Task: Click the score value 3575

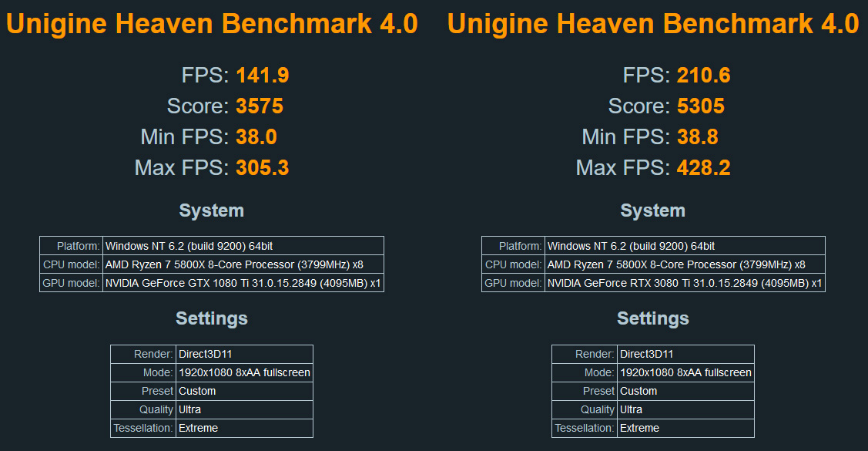Action: pos(260,106)
